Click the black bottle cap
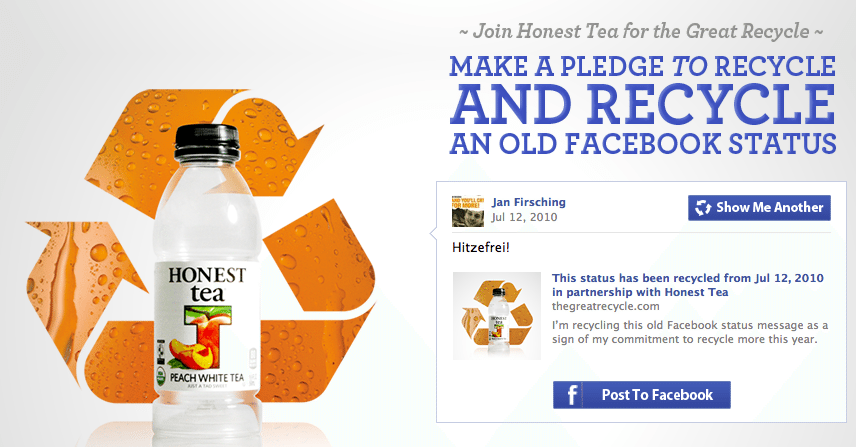 click(x=207, y=141)
